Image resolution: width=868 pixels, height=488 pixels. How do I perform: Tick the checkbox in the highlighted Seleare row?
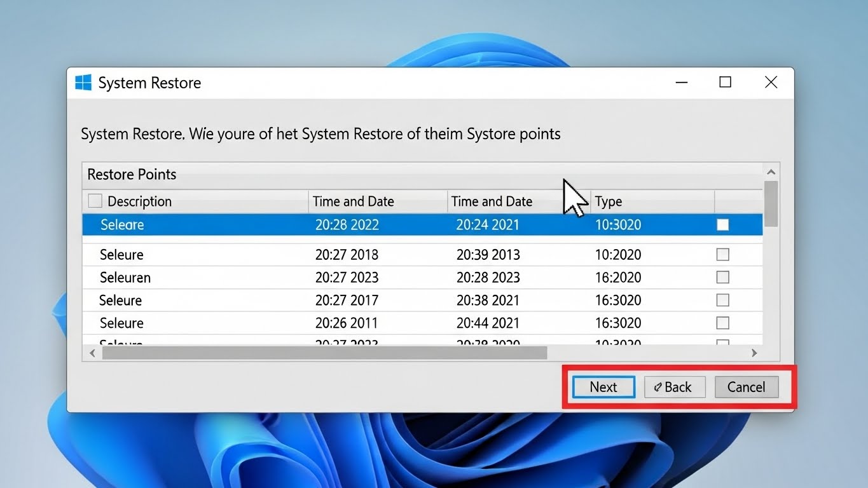(722, 225)
